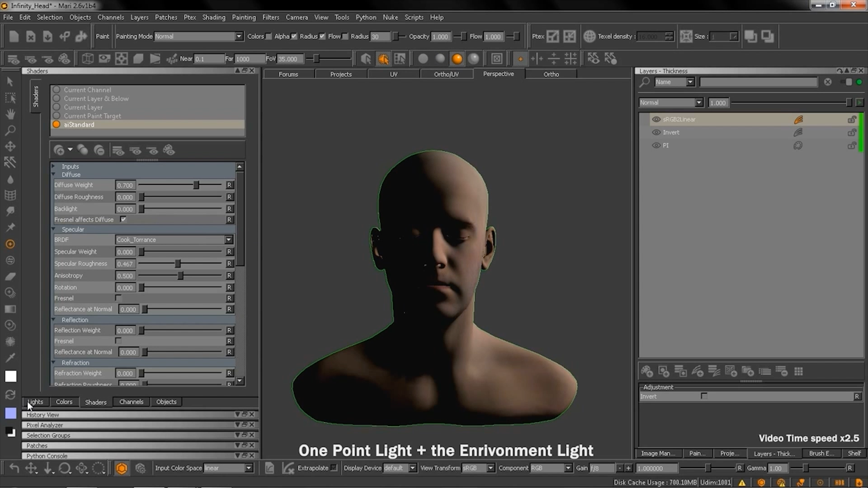Remove the selected layer using the remove icon
The image size is (868, 488).
(782, 371)
